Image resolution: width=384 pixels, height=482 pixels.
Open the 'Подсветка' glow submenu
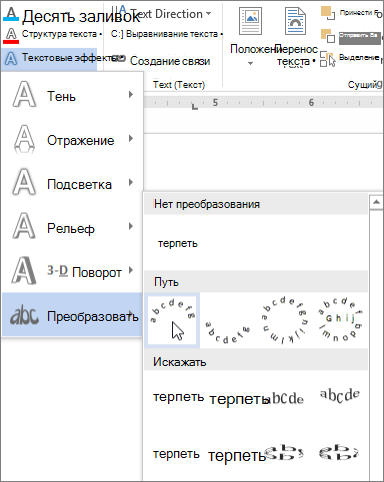point(73,184)
